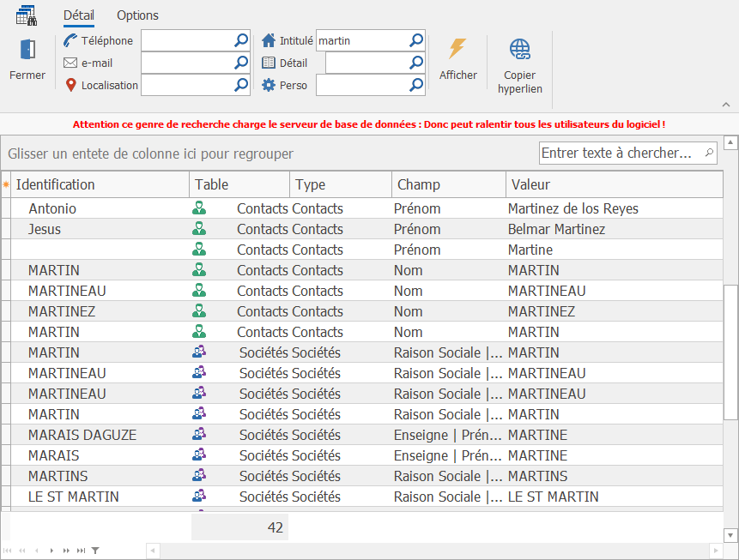Click magnifier in the e-mail search field

(241, 63)
